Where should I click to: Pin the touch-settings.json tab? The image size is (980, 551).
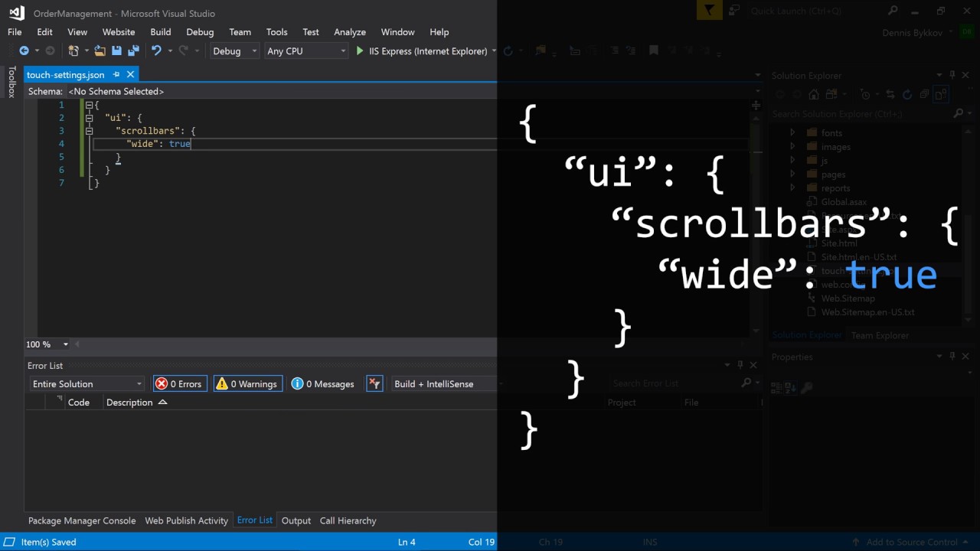[x=116, y=74]
